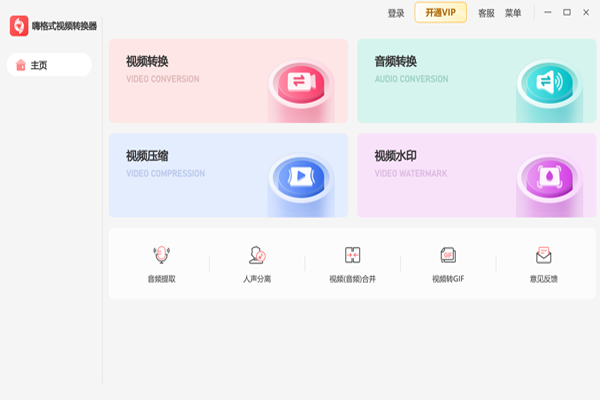This screenshot has width=600, height=400.
Task: Close the converter window
Action: (586, 12)
